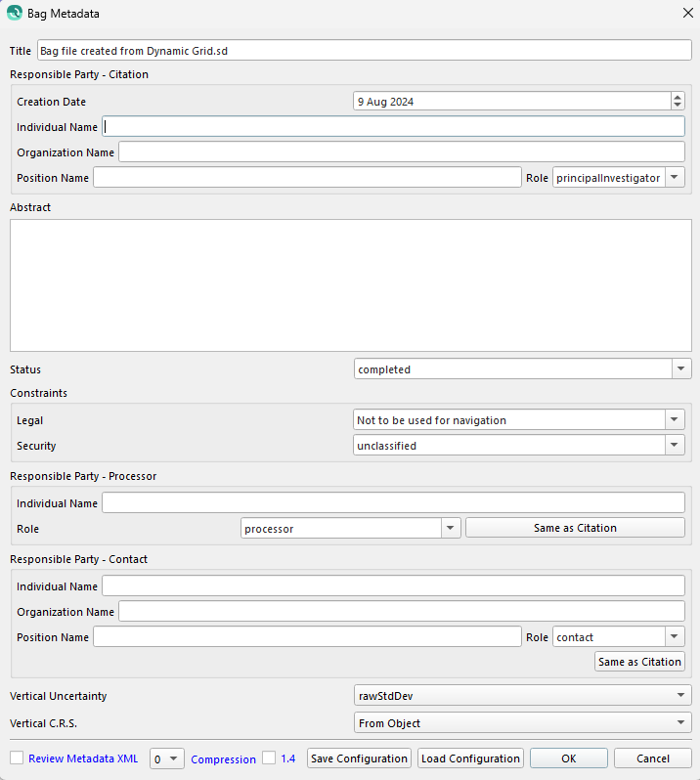Click Same as Citation in Processor section
Image resolution: width=700 pixels, height=780 pixels.
575,528
